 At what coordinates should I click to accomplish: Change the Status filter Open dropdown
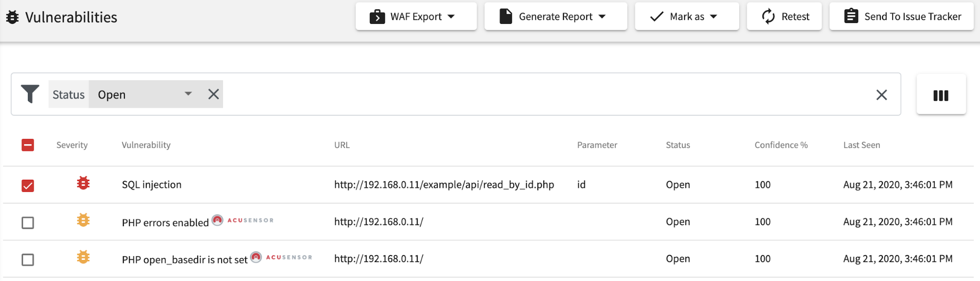[x=145, y=94]
